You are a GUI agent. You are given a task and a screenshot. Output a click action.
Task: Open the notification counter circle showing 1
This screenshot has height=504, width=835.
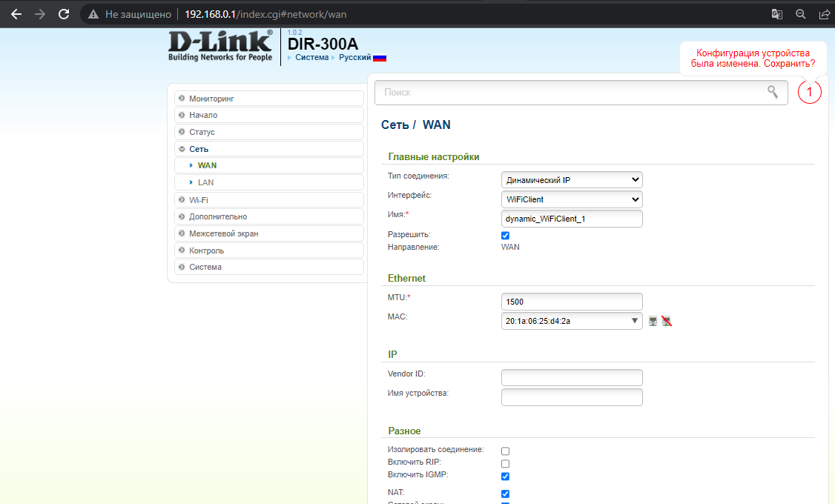810,92
